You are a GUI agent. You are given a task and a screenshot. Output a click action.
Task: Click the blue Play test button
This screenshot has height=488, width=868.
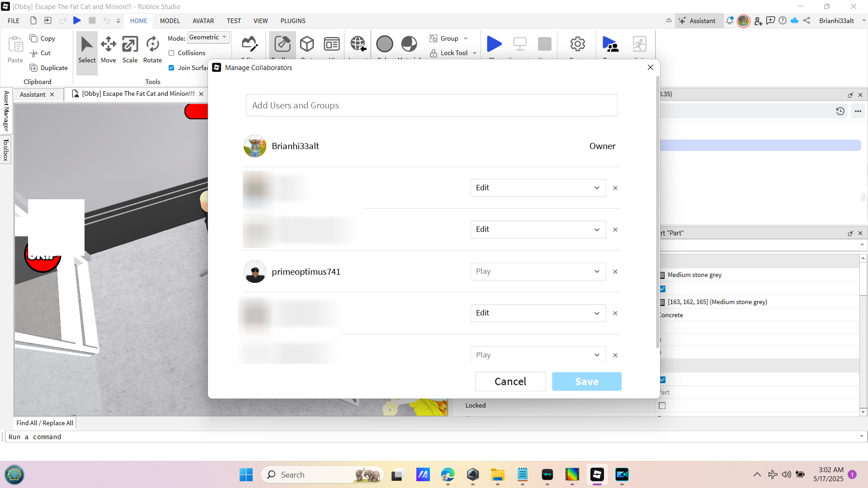click(x=494, y=44)
